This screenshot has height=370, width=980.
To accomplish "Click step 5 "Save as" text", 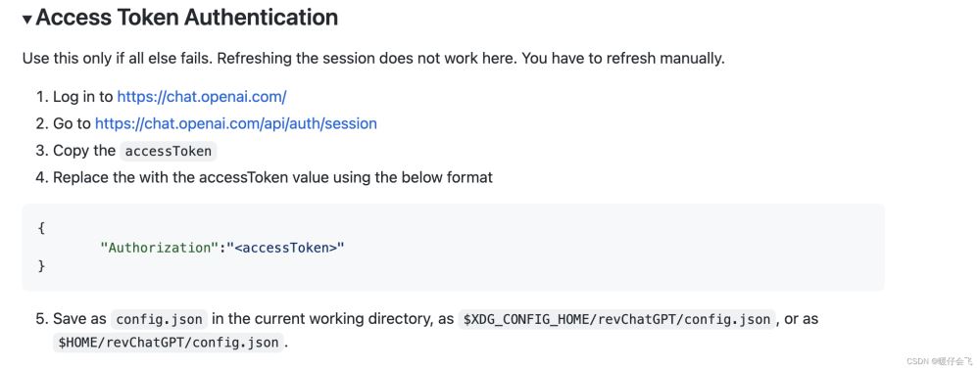I will point(80,319).
